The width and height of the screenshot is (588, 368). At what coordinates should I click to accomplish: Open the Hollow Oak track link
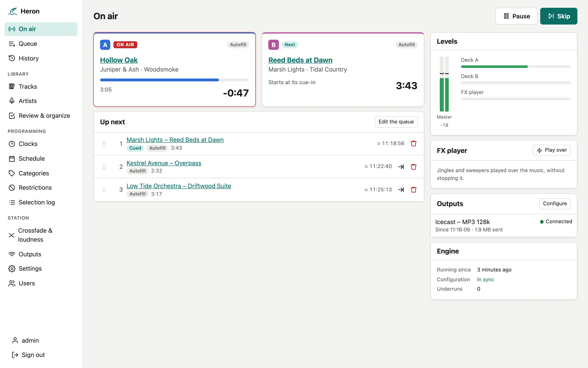tap(119, 60)
